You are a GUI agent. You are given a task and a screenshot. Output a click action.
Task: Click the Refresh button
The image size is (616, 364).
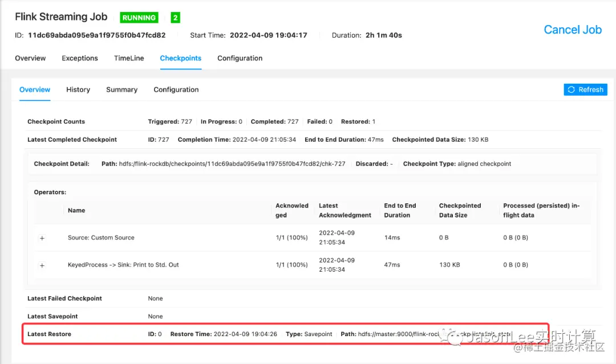[x=585, y=89]
